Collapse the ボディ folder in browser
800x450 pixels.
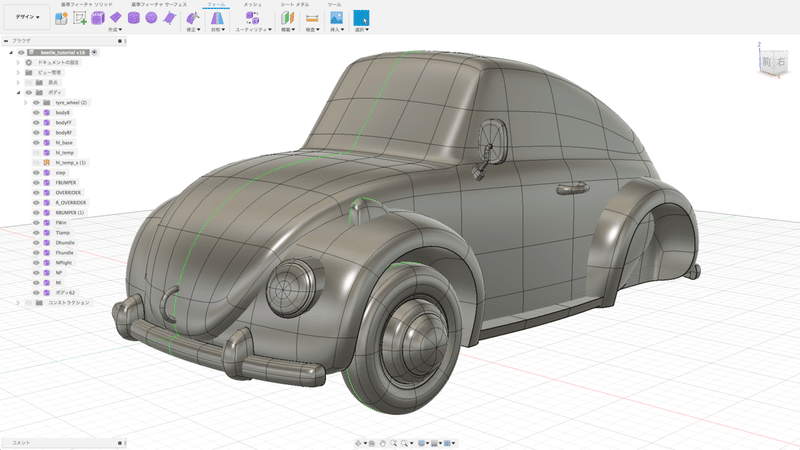pos(18,92)
